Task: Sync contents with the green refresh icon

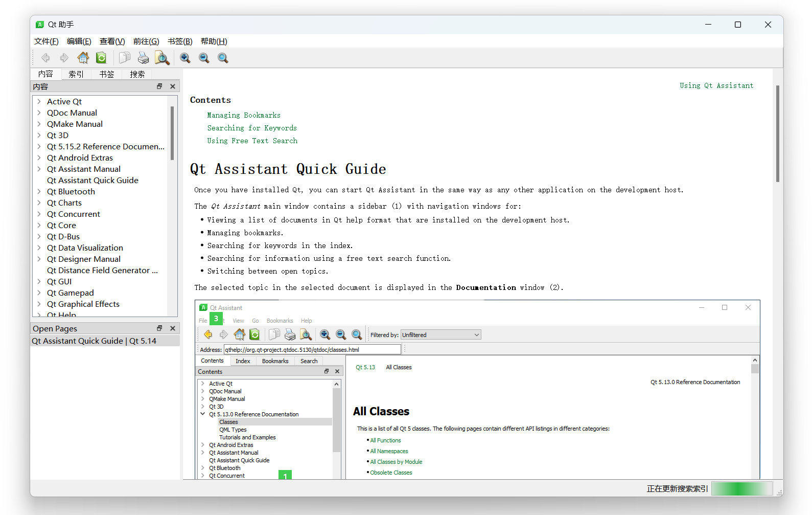Action: pyautogui.click(x=101, y=58)
